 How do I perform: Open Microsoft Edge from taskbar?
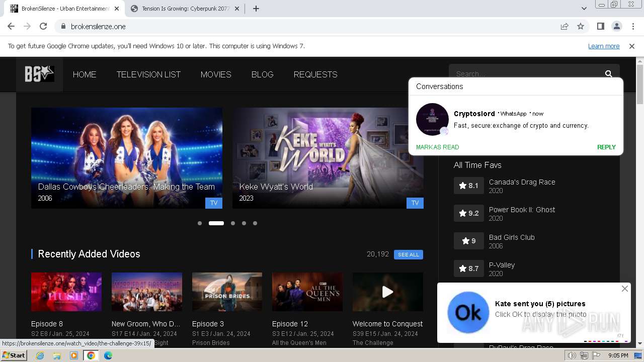108,355
